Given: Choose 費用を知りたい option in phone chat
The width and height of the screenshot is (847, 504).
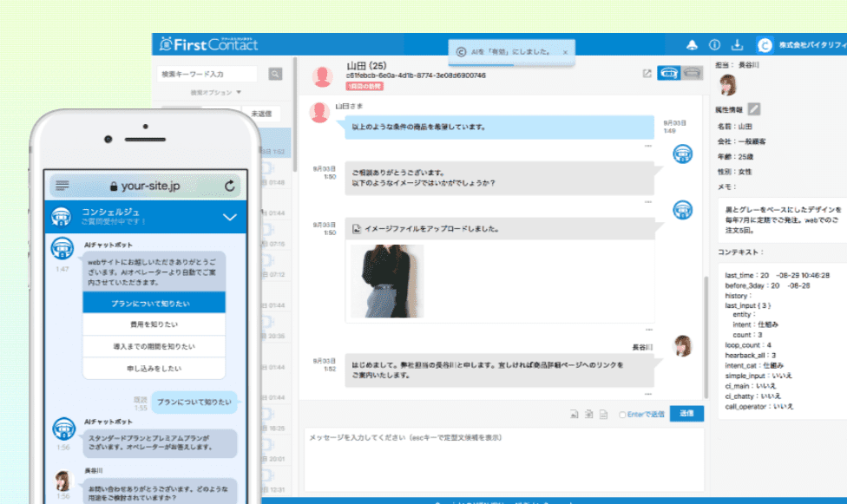Looking at the screenshot, I should [154, 324].
